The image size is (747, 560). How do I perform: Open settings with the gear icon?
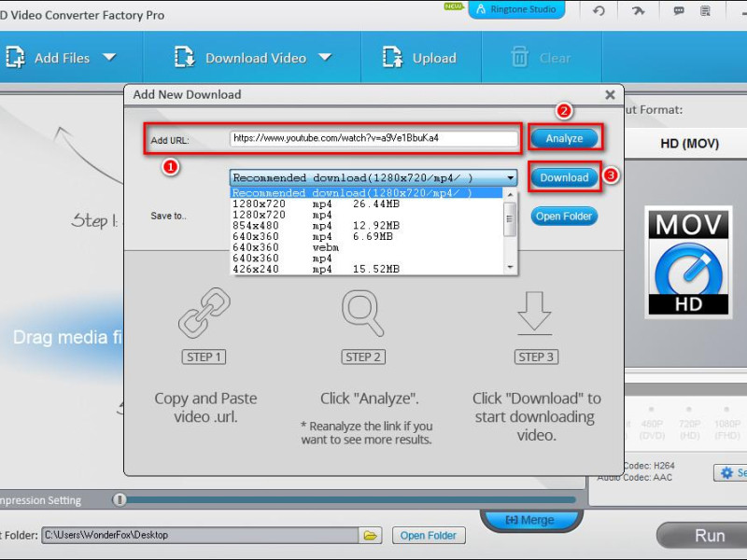(x=726, y=472)
